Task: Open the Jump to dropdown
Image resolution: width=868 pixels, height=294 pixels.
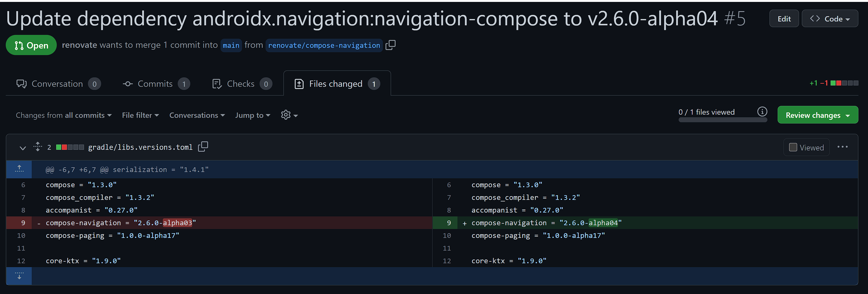Action: pos(253,115)
